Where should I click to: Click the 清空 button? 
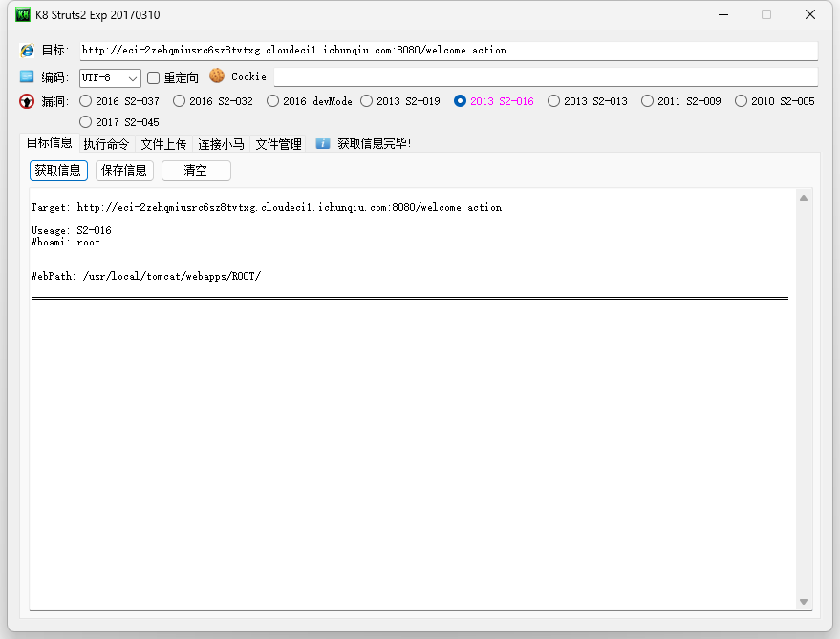195,170
